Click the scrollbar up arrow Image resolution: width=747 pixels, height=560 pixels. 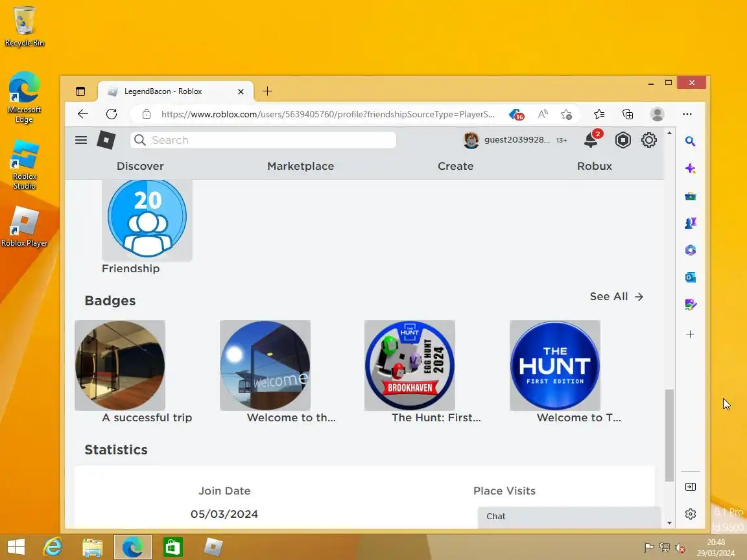click(x=669, y=134)
